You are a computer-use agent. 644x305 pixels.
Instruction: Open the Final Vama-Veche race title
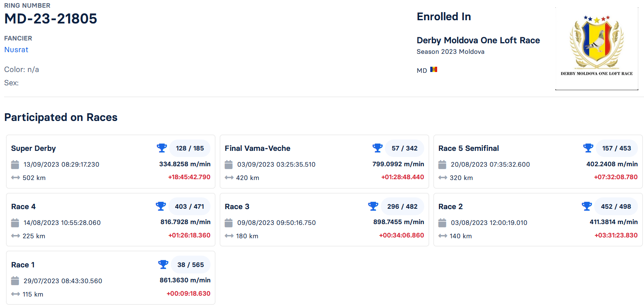pos(257,148)
